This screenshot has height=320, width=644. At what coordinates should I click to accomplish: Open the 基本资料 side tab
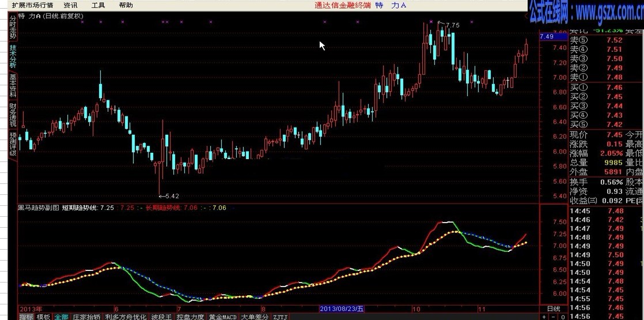tap(13, 85)
